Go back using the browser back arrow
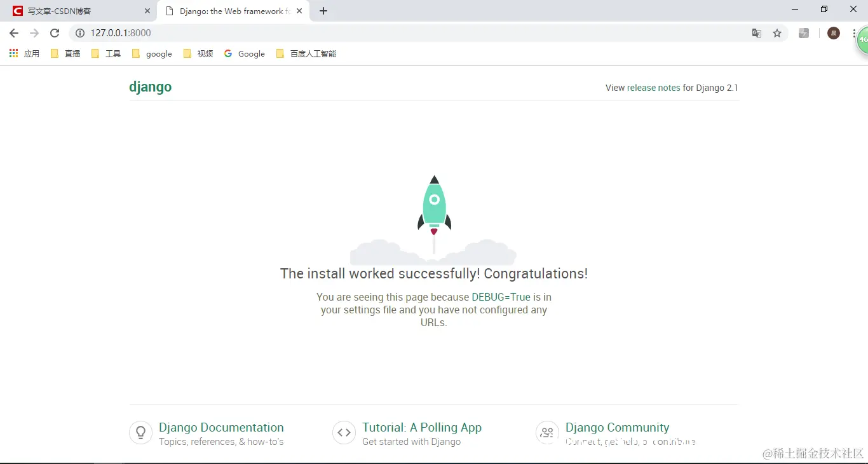The width and height of the screenshot is (868, 464). [14, 33]
